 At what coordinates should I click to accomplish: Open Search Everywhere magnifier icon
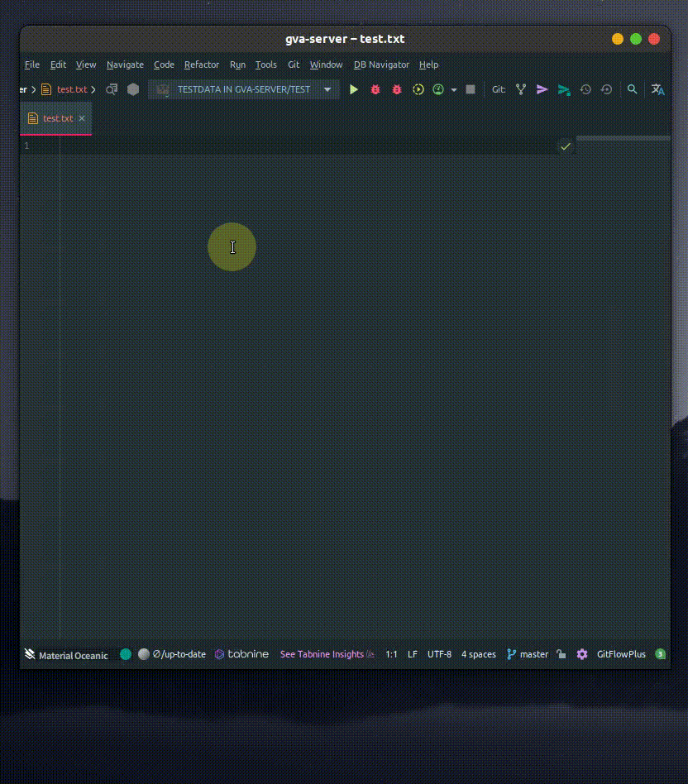click(x=633, y=89)
